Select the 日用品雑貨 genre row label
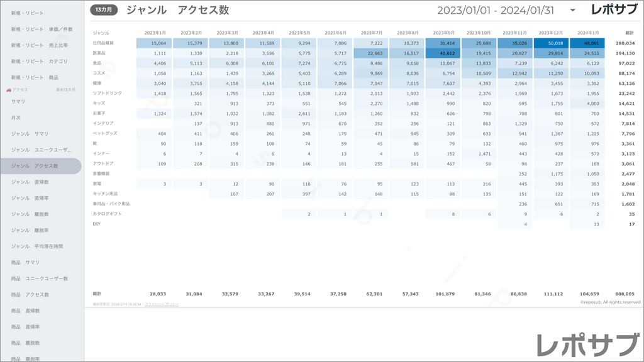Screen dimensions: 644x362 (103, 43)
